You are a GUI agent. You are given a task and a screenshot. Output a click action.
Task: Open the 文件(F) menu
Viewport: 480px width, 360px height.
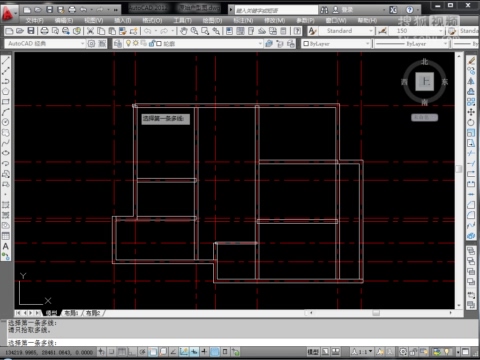[x=34, y=20]
